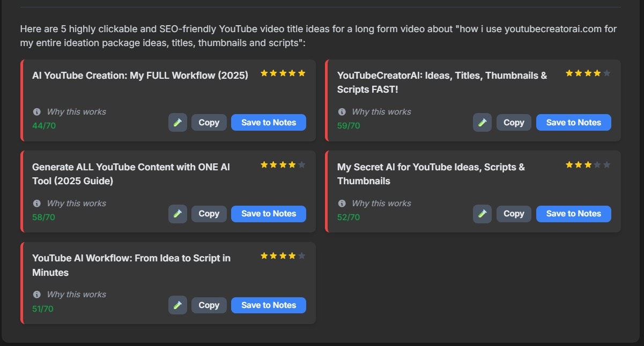Open the pencil editor for "Generate ALL YouTube Content"
This screenshot has height=346, width=644.
[x=177, y=214]
